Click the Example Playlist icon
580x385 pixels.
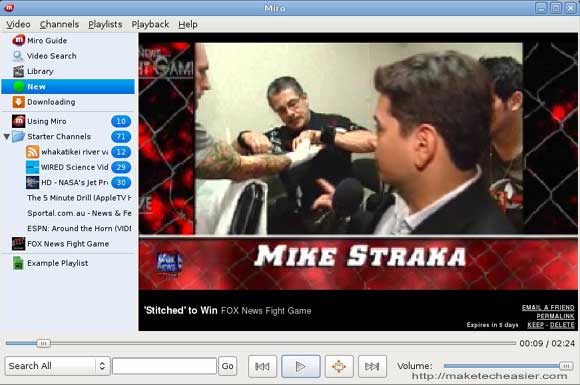coord(18,263)
